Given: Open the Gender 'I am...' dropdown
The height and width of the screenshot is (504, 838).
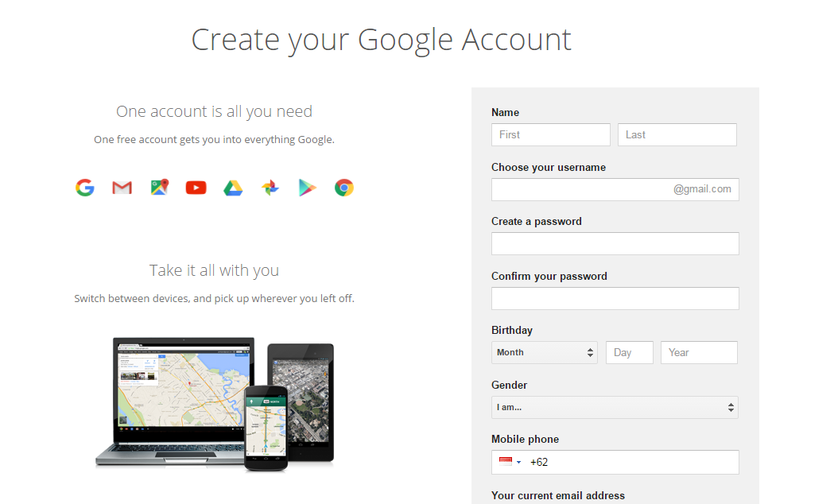Looking at the screenshot, I should click(x=615, y=407).
